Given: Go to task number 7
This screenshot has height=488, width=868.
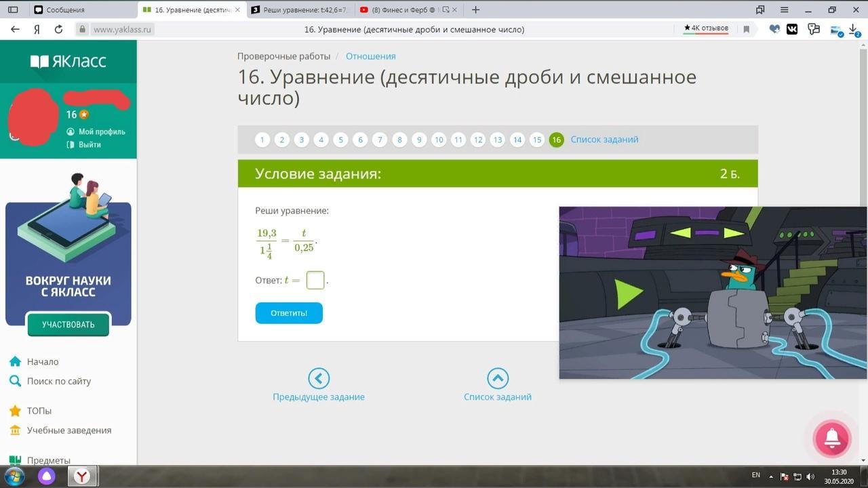Looking at the screenshot, I should point(380,140).
